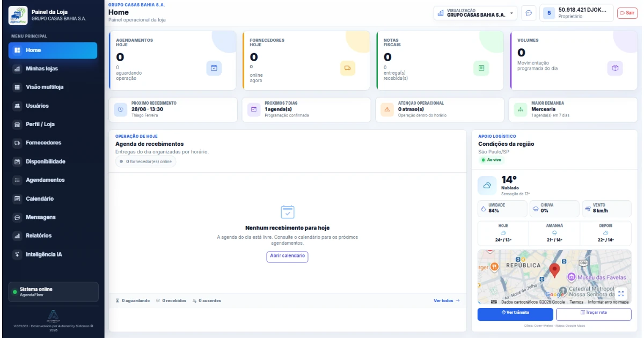
Task: Toggle fullscreen view on the map
Action: click(x=621, y=293)
